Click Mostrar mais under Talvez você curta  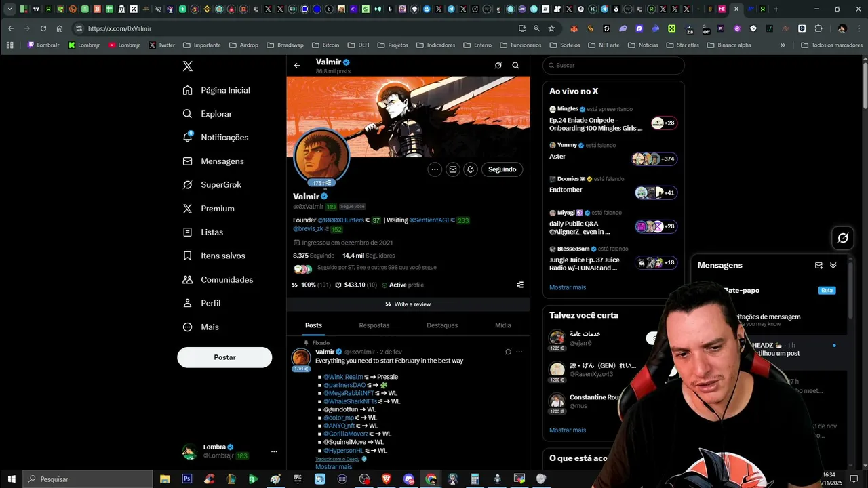568,430
